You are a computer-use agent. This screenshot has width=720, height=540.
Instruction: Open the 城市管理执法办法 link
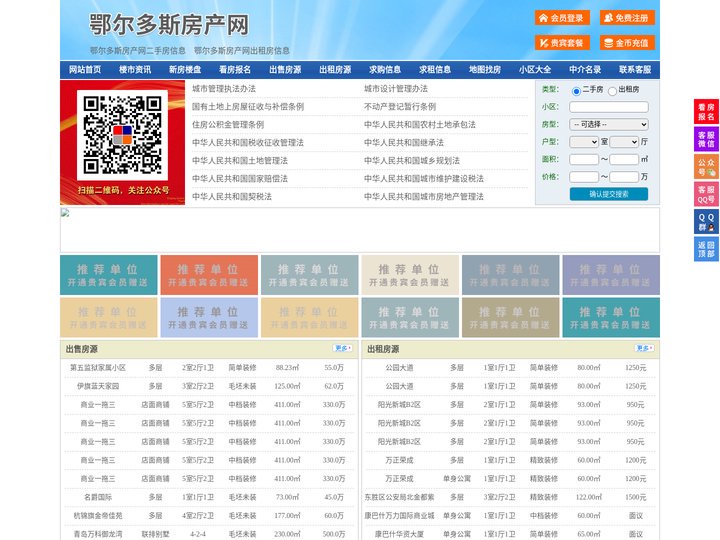(224, 89)
